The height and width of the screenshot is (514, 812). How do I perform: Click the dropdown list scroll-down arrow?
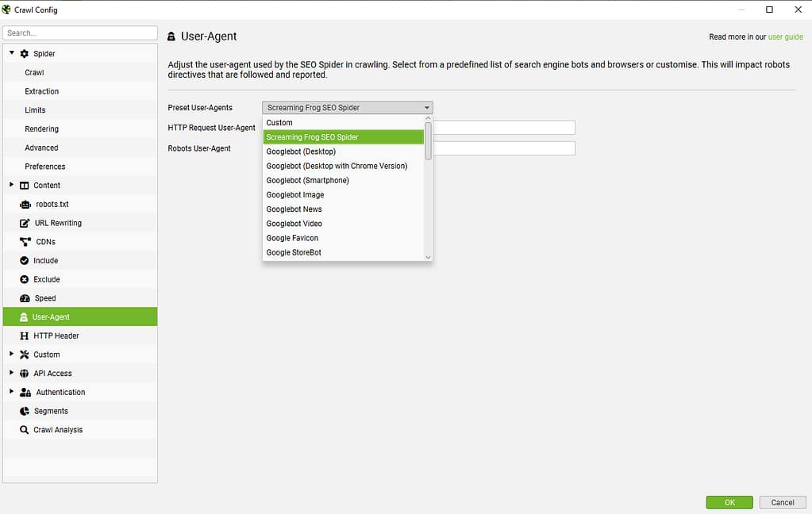coord(429,257)
